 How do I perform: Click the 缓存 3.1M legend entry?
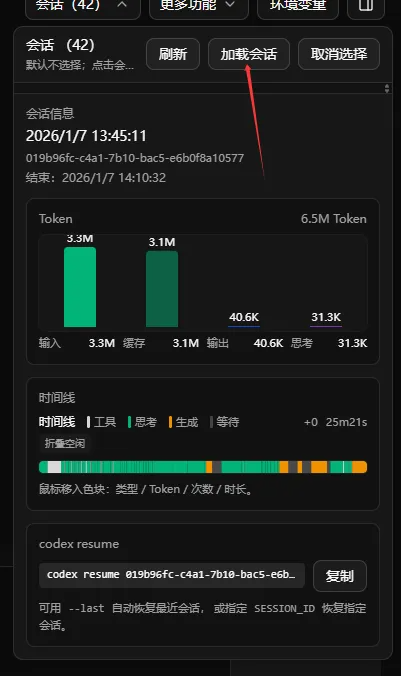click(x=161, y=343)
